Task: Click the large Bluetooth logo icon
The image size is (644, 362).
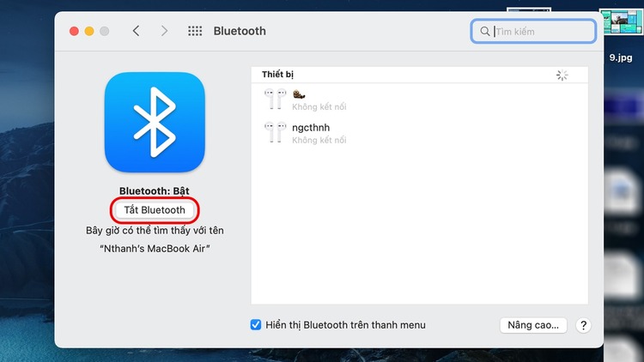Action: coord(155,123)
